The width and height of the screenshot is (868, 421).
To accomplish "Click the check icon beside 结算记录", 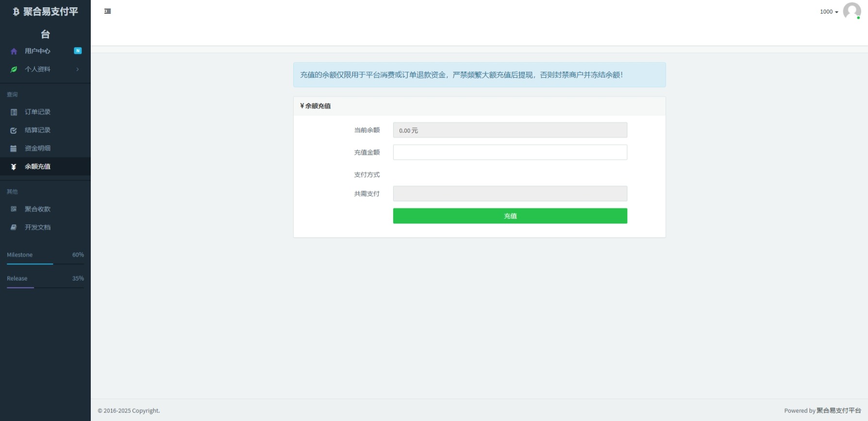I will click(14, 130).
